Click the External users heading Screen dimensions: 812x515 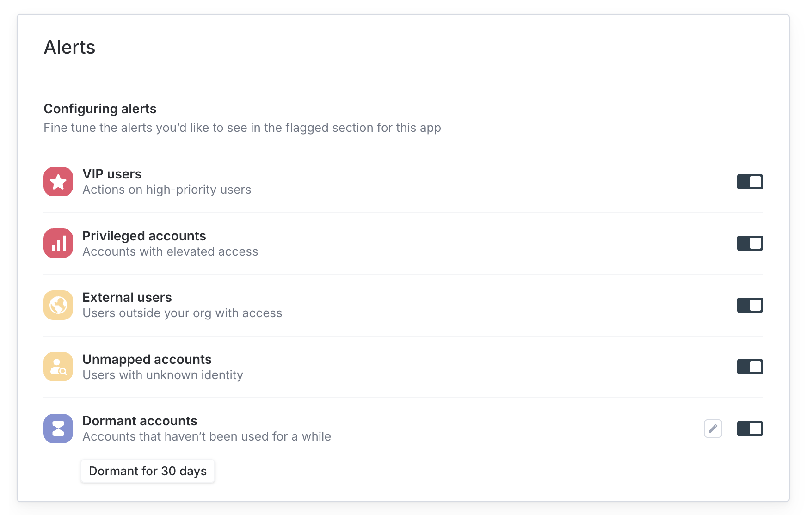tap(127, 297)
